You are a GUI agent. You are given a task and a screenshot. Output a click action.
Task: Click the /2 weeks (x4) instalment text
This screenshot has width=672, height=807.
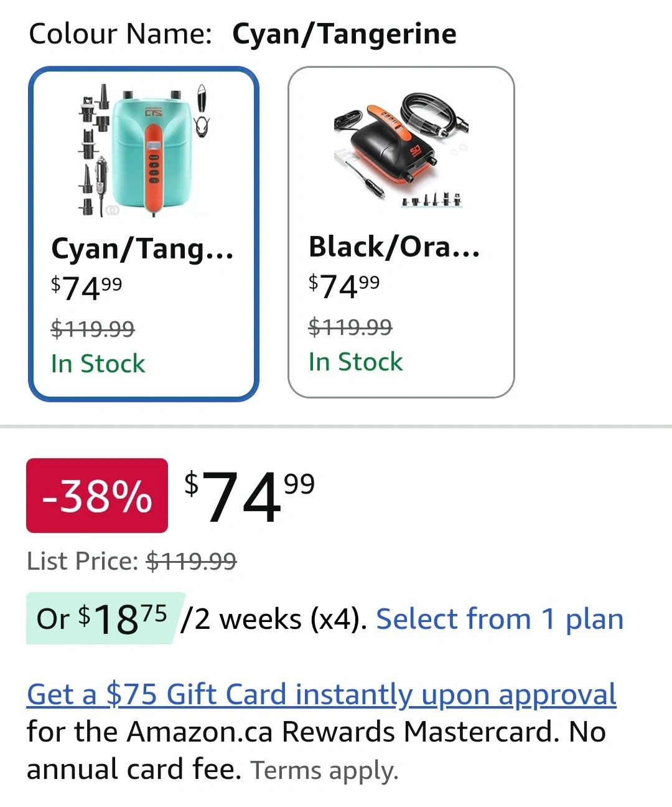click(274, 620)
